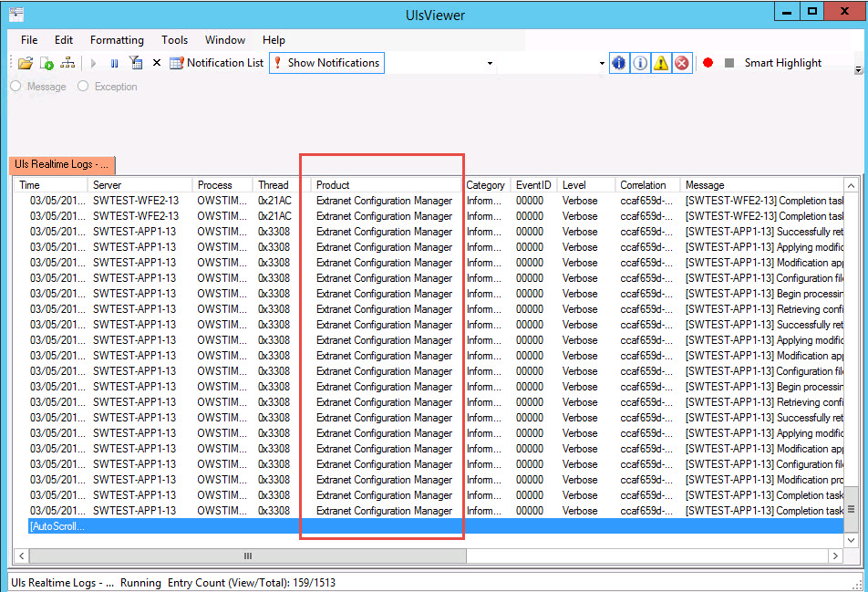Click the gray stop square icon
The image size is (868, 592).
729,63
